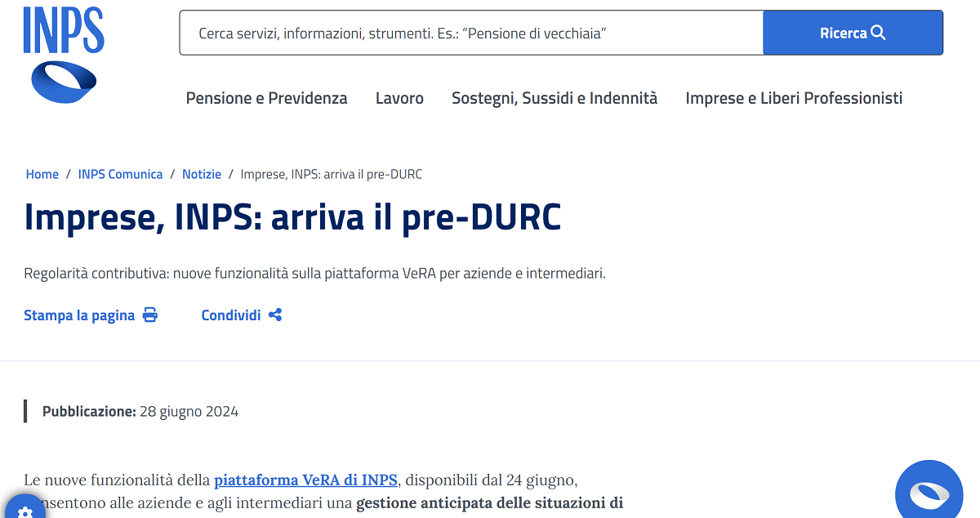This screenshot has width=980, height=518.
Task: Go to Home in the breadcrumb
Action: [42, 174]
